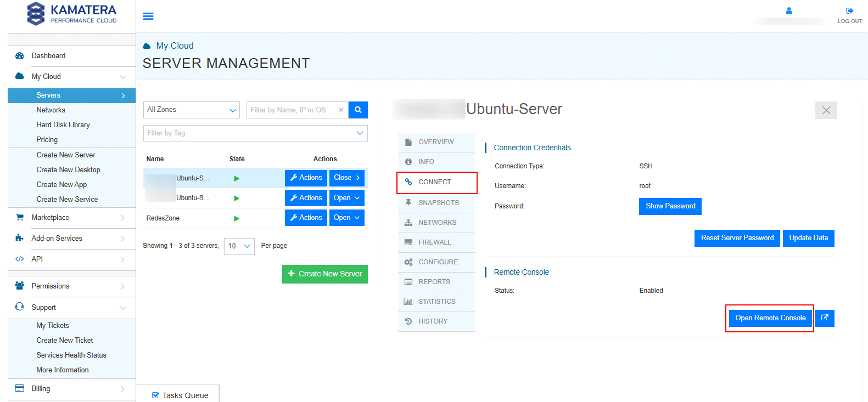This screenshot has width=868, height=402.
Task: Open Hard Disk Library
Action: (63, 125)
